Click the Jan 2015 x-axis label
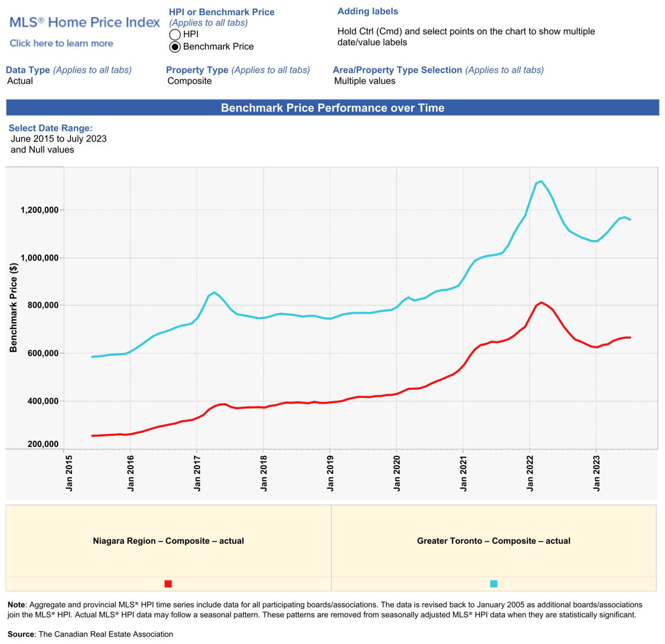The width and height of the screenshot is (665, 644). (69, 474)
